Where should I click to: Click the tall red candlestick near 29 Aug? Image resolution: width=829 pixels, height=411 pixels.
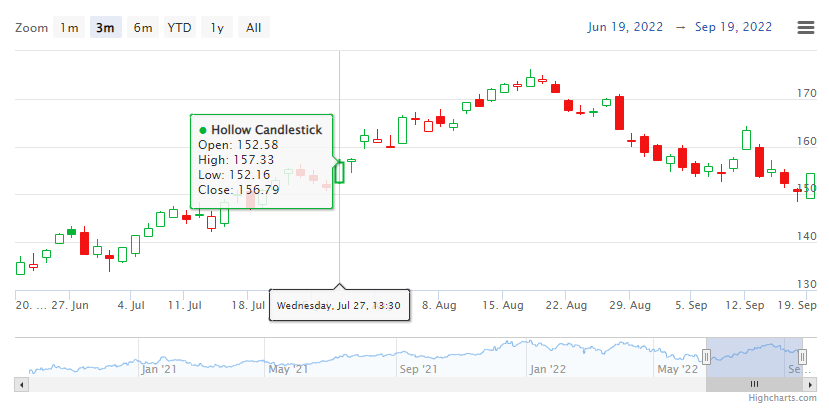pyautogui.click(x=620, y=112)
